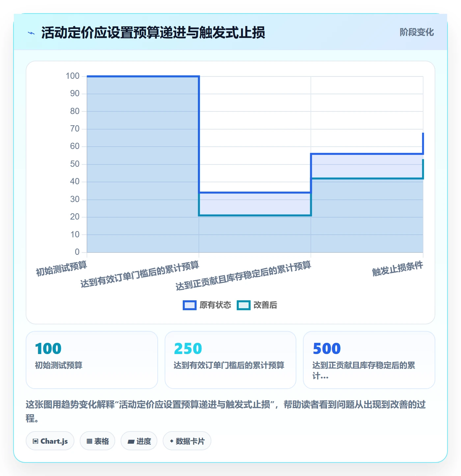Click the y-axis tick label 70

(x=75, y=129)
